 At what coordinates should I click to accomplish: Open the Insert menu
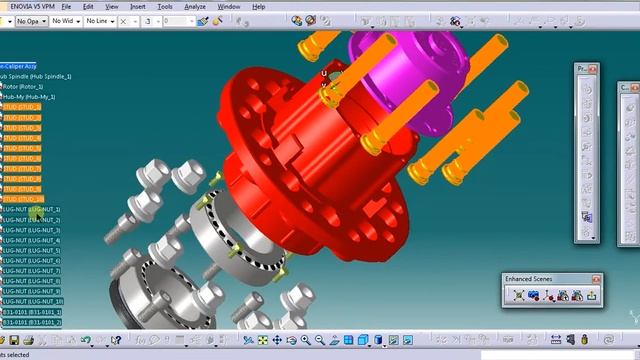coord(138,7)
